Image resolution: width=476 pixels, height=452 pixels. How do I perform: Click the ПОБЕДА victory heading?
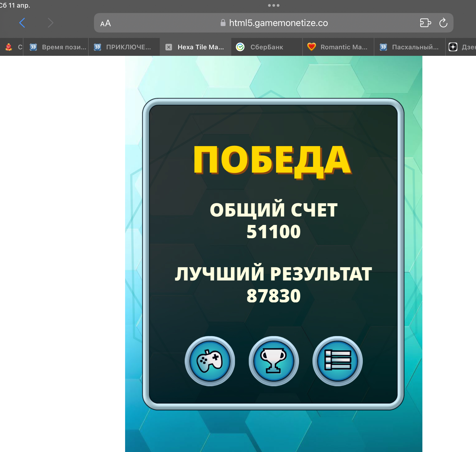pyautogui.click(x=272, y=160)
